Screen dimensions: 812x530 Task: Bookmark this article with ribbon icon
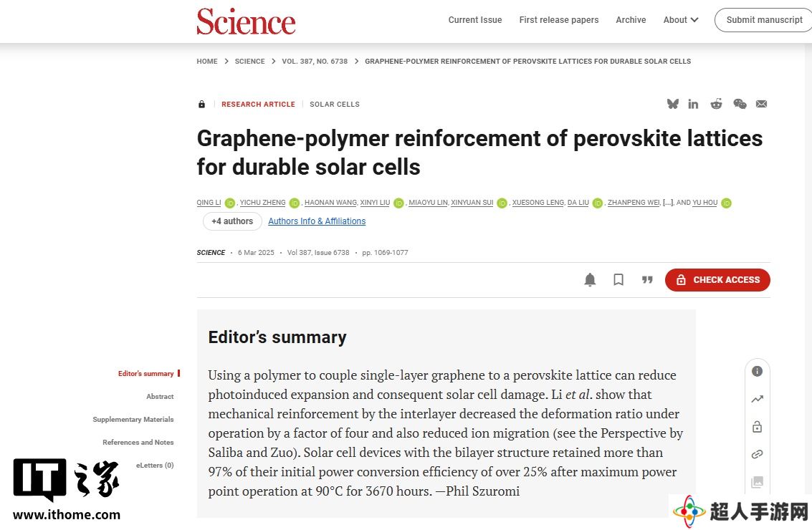pyautogui.click(x=618, y=280)
